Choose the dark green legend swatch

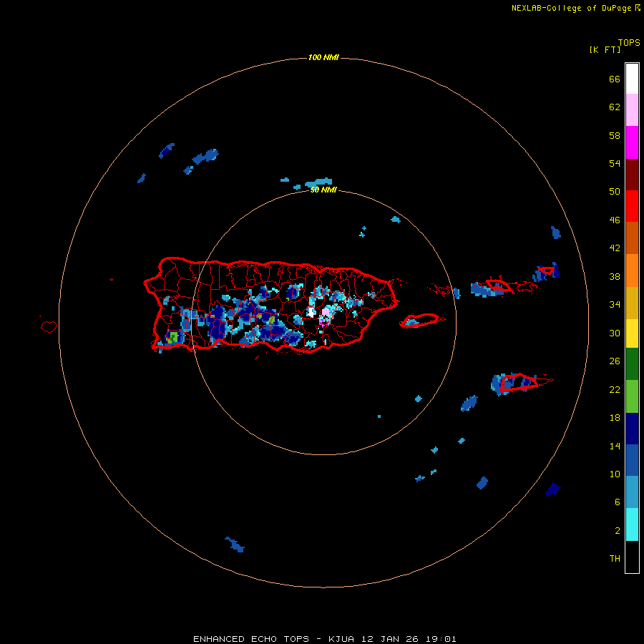632,364
